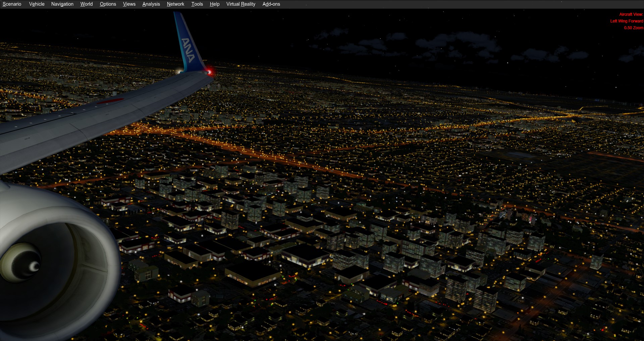Viewport: 644px width, 341px height.
Task: Click the red wingtip navigation light
Action: pos(210,72)
